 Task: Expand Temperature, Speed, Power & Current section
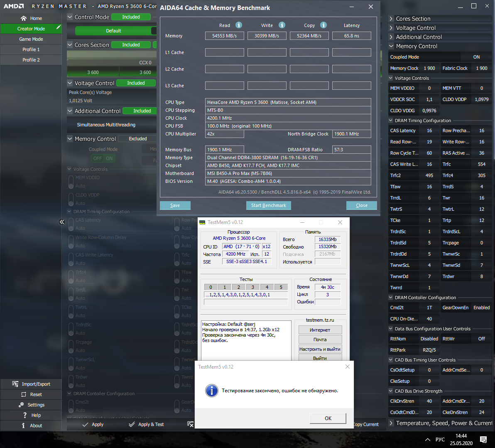coord(391,423)
